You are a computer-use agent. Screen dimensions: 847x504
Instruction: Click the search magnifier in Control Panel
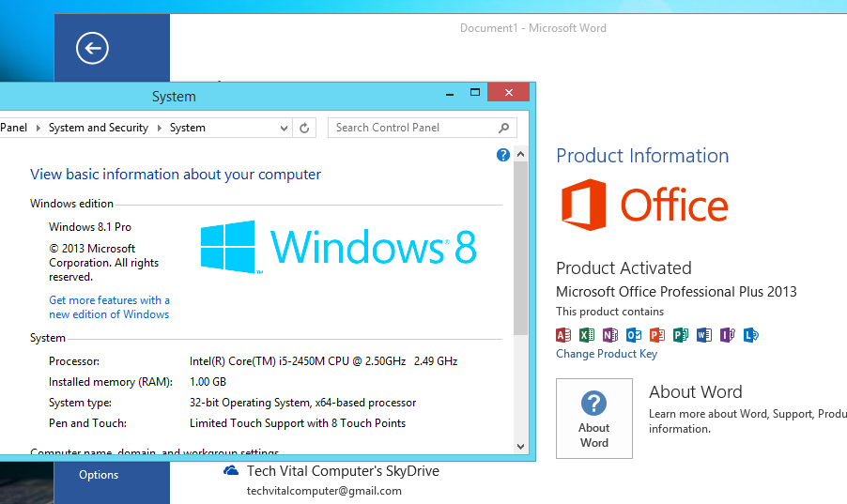click(503, 128)
